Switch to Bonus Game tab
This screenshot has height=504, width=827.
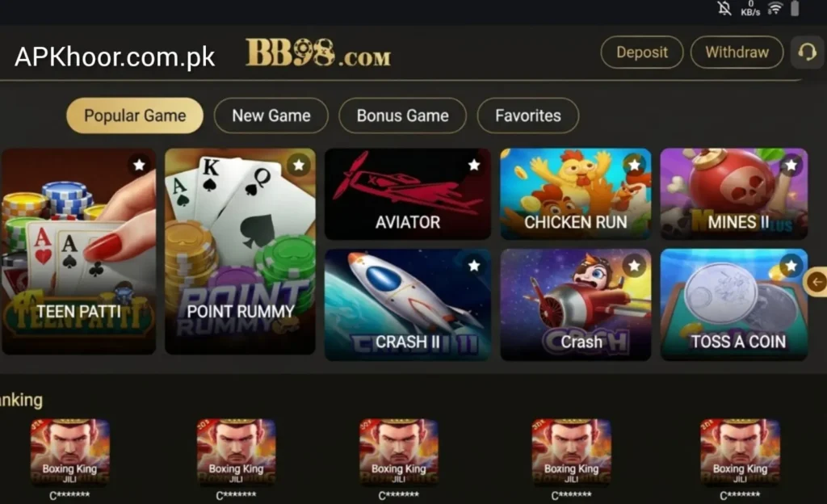402,115
